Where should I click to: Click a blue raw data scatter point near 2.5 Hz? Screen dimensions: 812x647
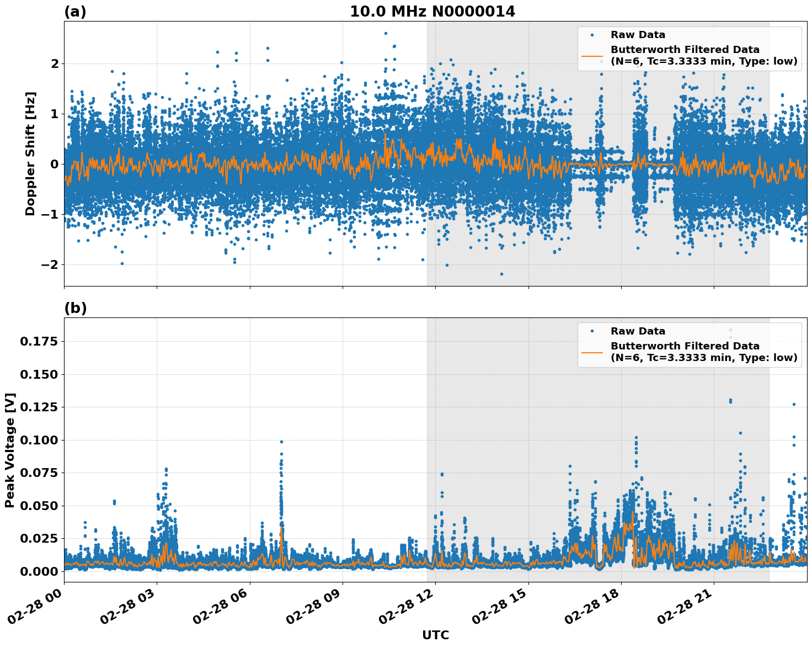click(x=386, y=33)
